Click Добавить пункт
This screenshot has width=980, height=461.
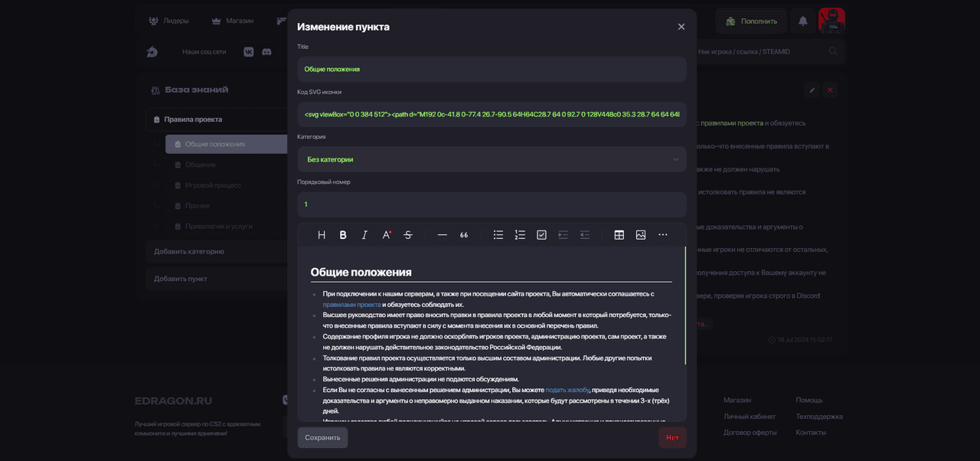point(217,279)
